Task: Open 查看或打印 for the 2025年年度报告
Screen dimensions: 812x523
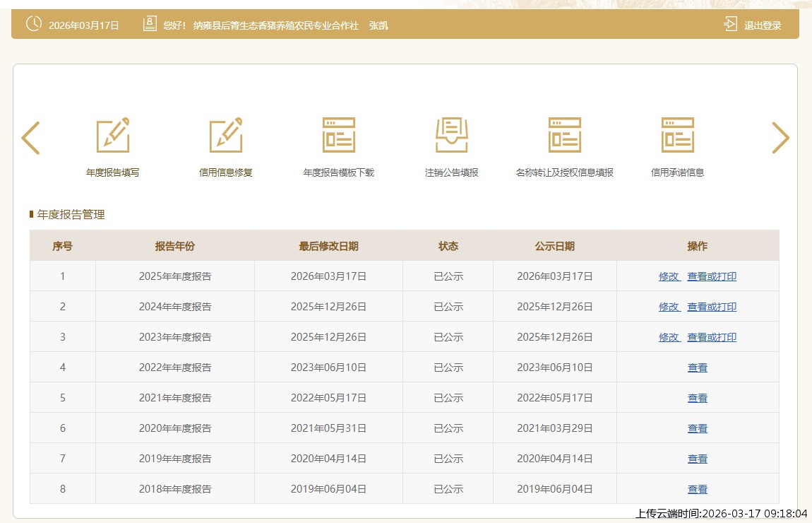Action: 712,276
